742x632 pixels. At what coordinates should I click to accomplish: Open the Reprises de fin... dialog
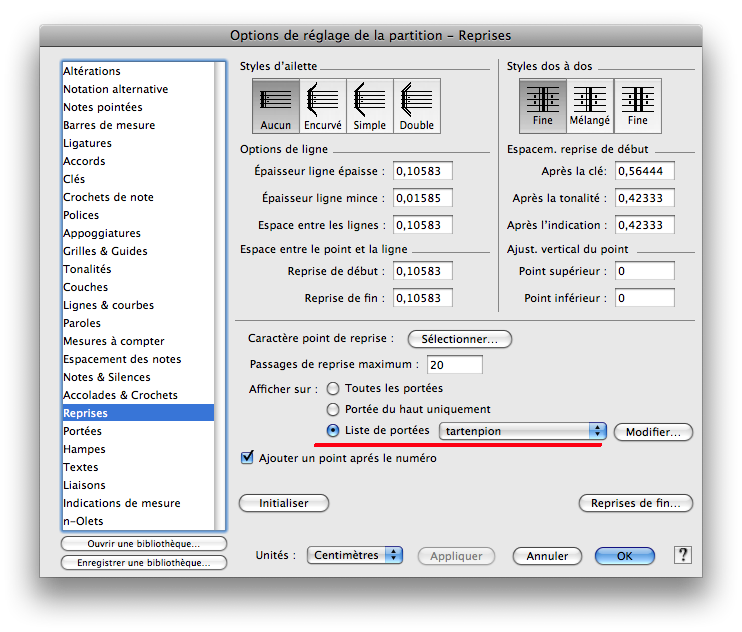pos(635,503)
